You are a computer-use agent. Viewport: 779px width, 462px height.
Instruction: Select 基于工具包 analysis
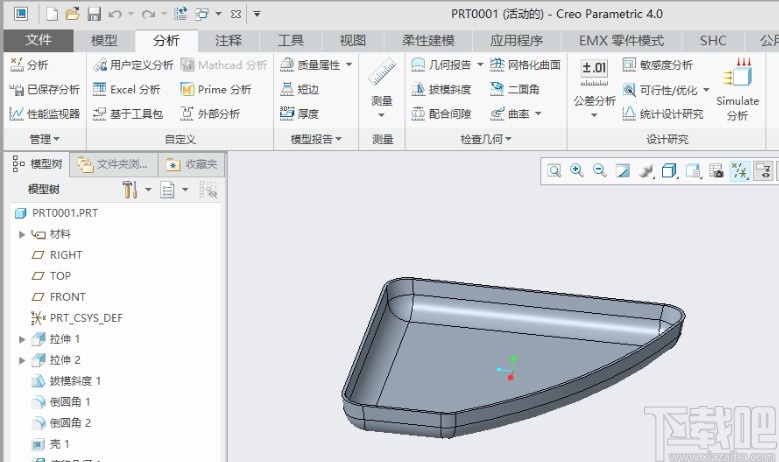pos(128,114)
